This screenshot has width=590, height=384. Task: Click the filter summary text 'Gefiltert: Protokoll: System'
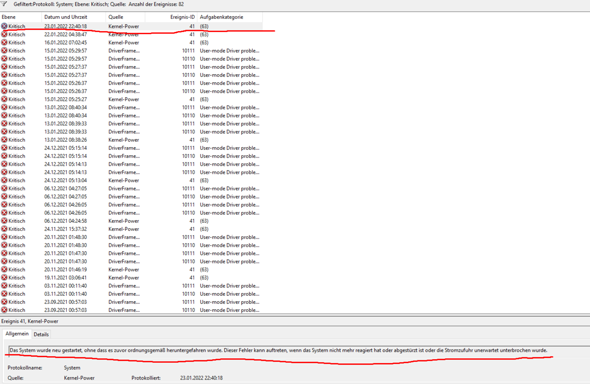click(x=99, y=4)
